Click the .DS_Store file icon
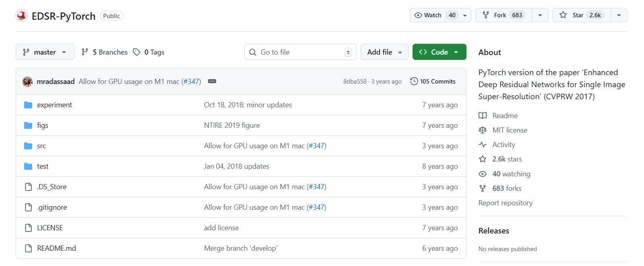 [28, 187]
